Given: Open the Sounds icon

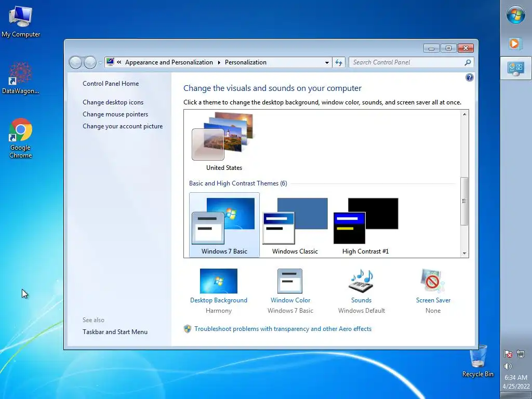Looking at the screenshot, I should (361, 281).
